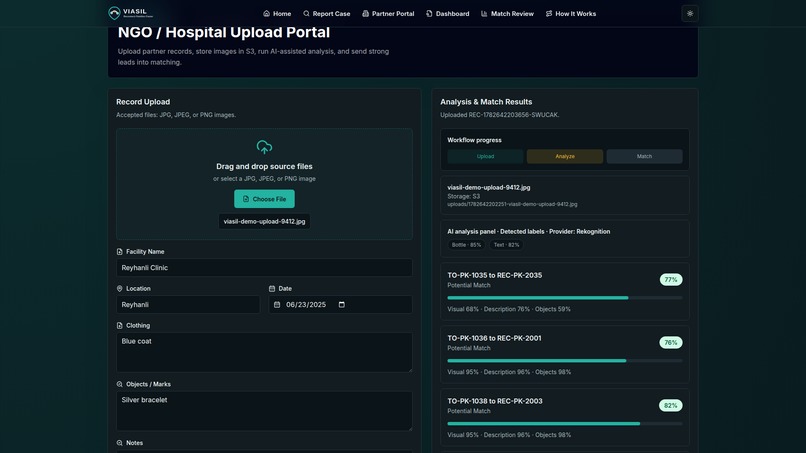Click the Objects / Marks text area

coord(264,411)
